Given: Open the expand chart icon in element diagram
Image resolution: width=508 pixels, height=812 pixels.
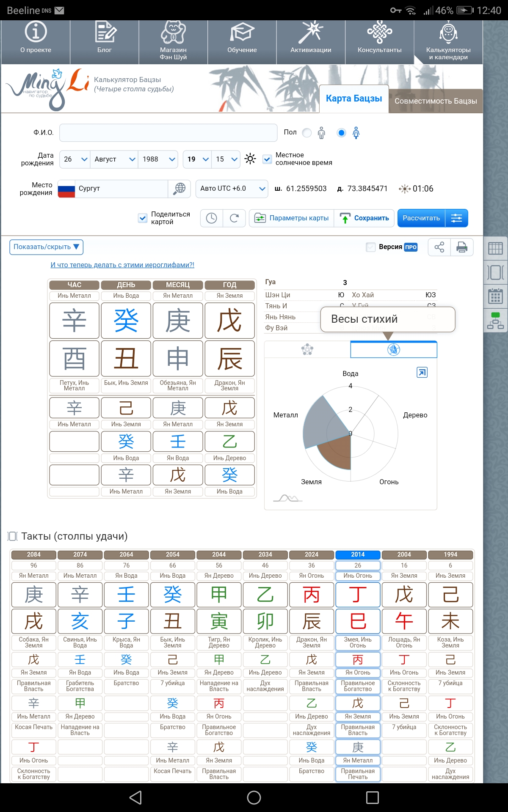Looking at the screenshot, I should coord(422,373).
